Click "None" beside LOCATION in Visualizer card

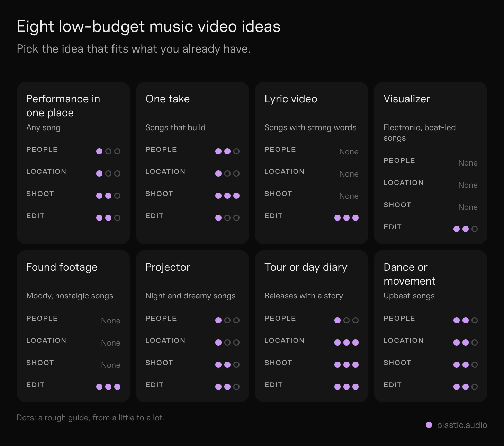tap(468, 185)
